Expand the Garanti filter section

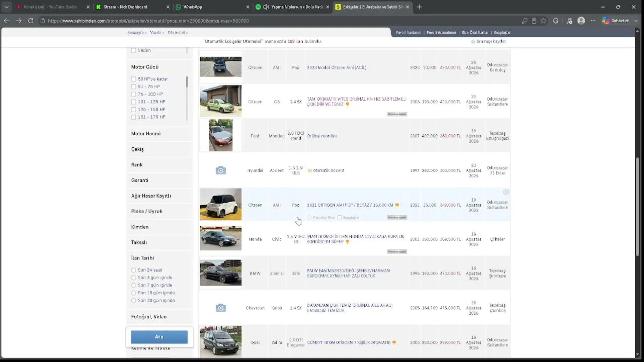pos(159,180)
